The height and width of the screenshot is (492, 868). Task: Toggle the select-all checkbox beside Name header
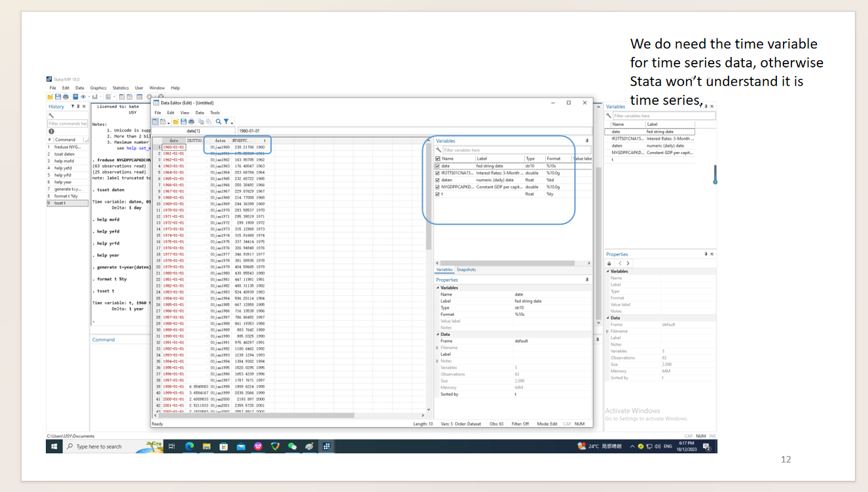click(x=438, y=159)
